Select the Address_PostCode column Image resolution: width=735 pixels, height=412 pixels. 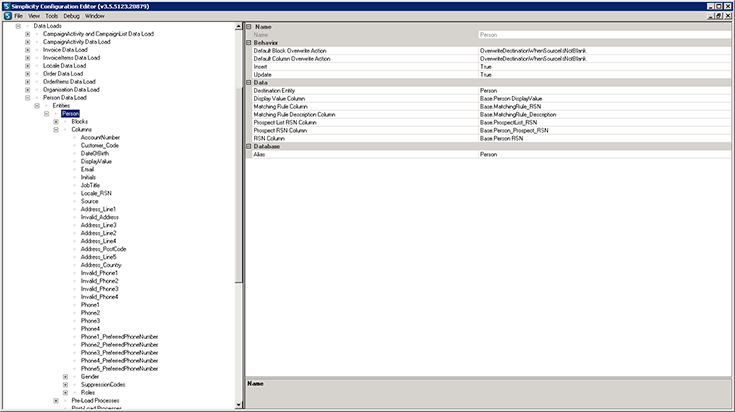(x=103, y=249)
